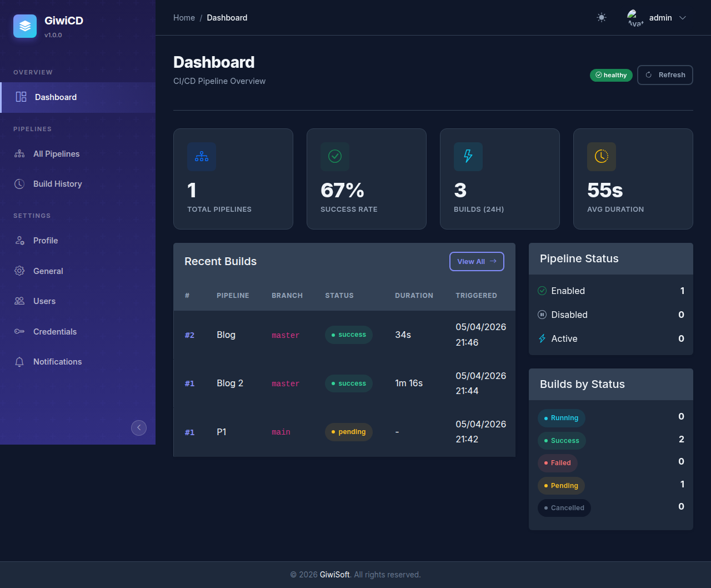Click the GiwiCD logo icon in sidebar

[24, 26]
